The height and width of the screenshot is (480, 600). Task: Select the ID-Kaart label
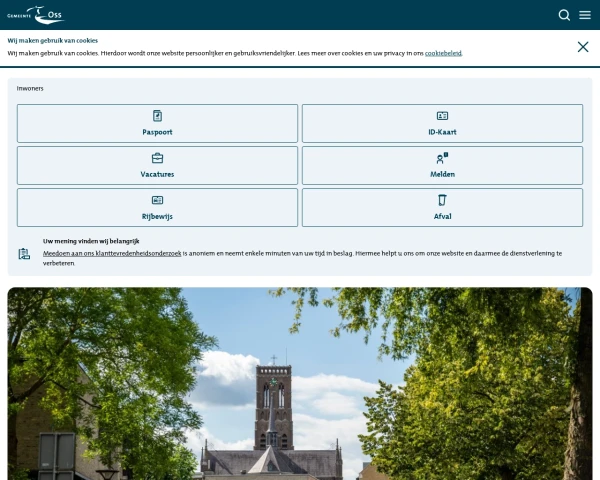[x=442, y=132]
